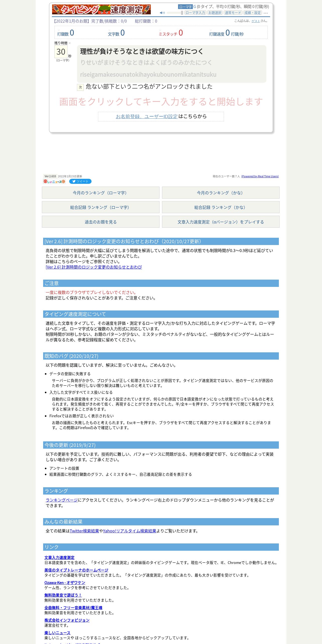Click the Firefoxではお題が正しく表示されない item
322x644 pixels.
(82, 416)
